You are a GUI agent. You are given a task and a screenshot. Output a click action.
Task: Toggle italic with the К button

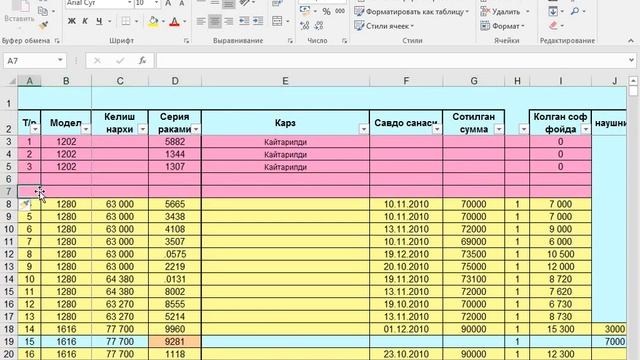[x=85, y=21]
